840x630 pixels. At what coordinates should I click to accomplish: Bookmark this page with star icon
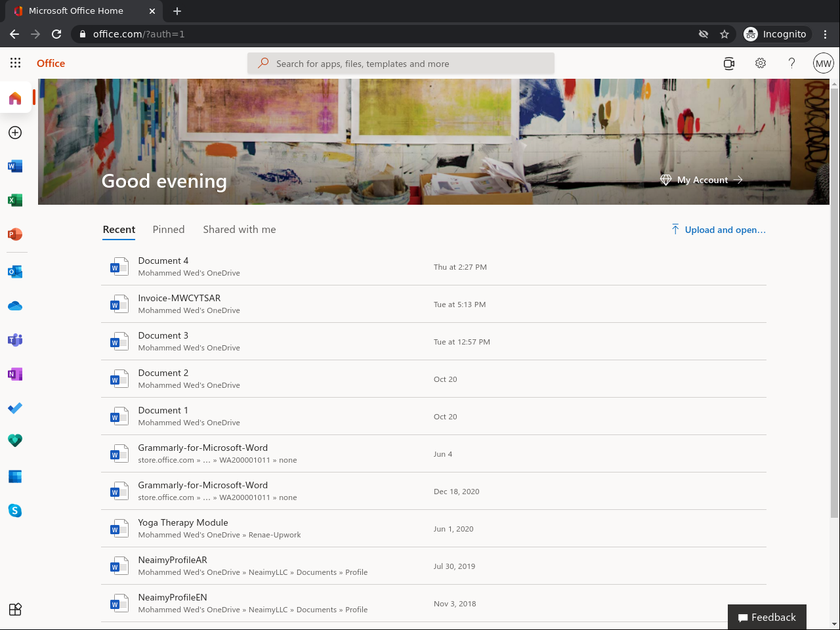724,34
